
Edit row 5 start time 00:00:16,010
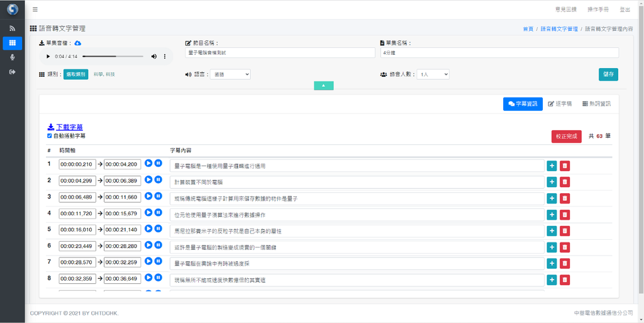(77, 229)
